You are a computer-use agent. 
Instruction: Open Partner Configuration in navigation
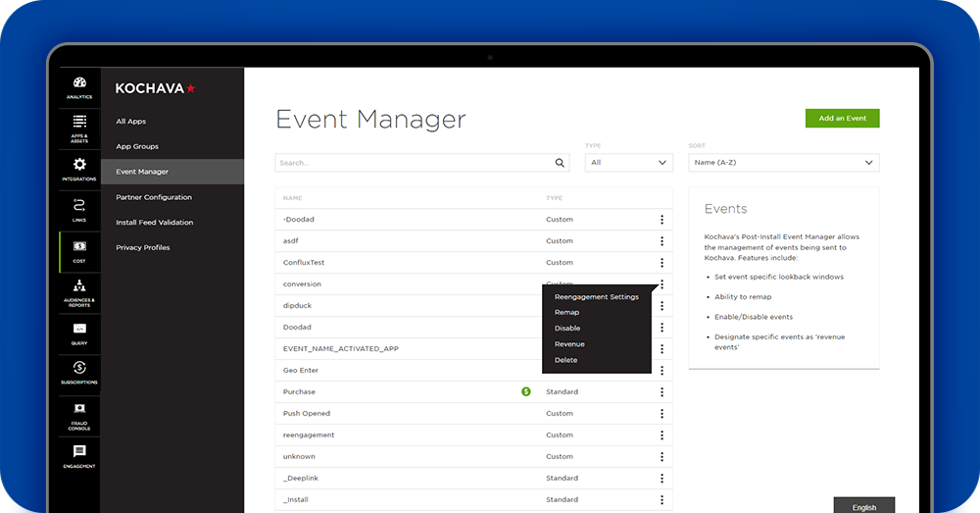coord(154,197)
